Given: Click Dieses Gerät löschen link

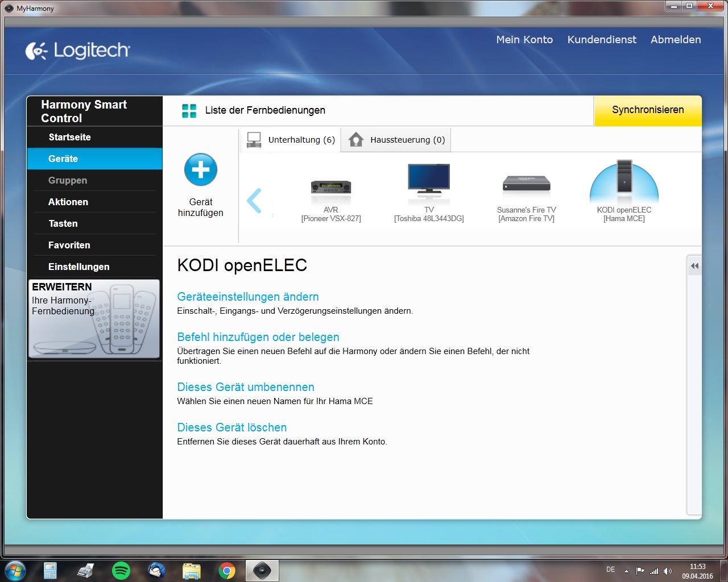Looking at the screenshot, I should point(231,427).
